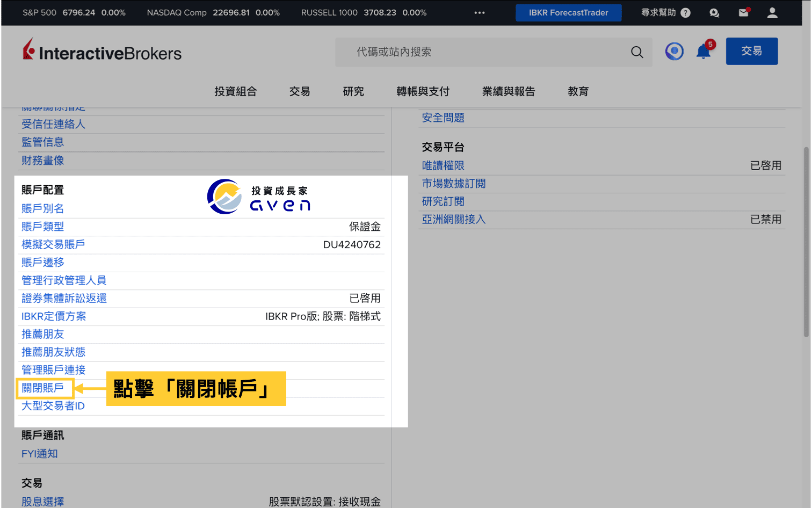Image resolution: width=812 pixels, height=508 pixels.
Task: Click the search magnifier icon
Action: pos(637,52)
